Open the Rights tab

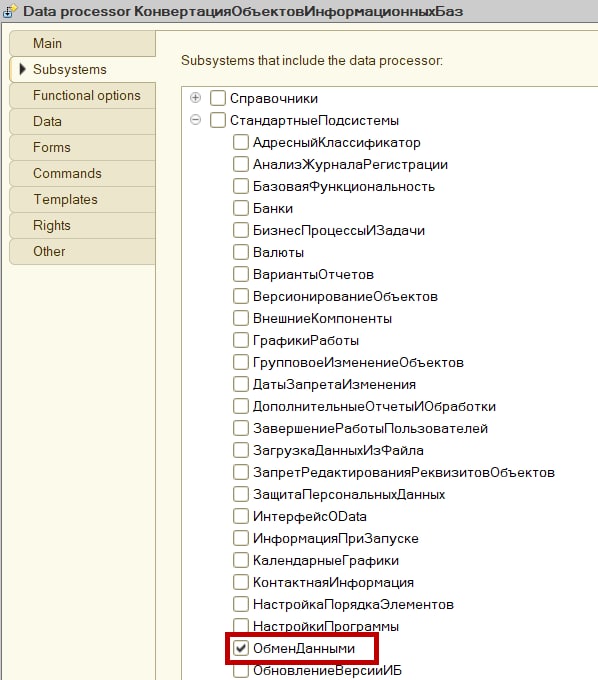click(82, 226)
